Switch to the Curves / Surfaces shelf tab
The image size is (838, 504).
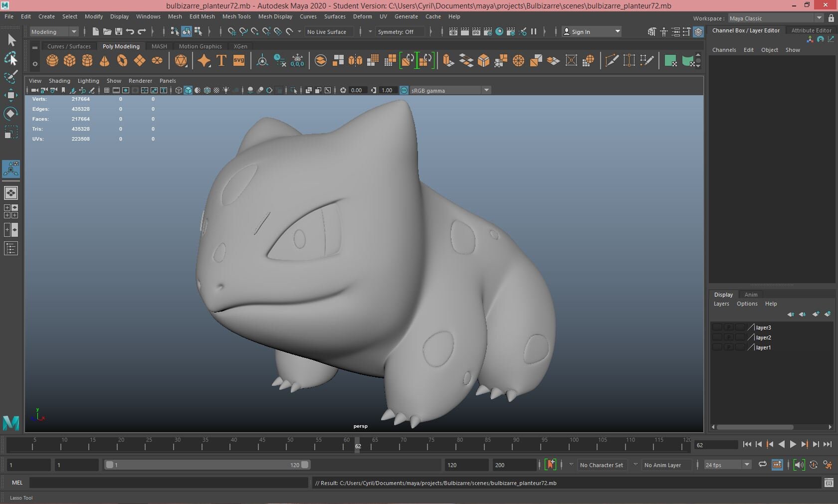69,46
